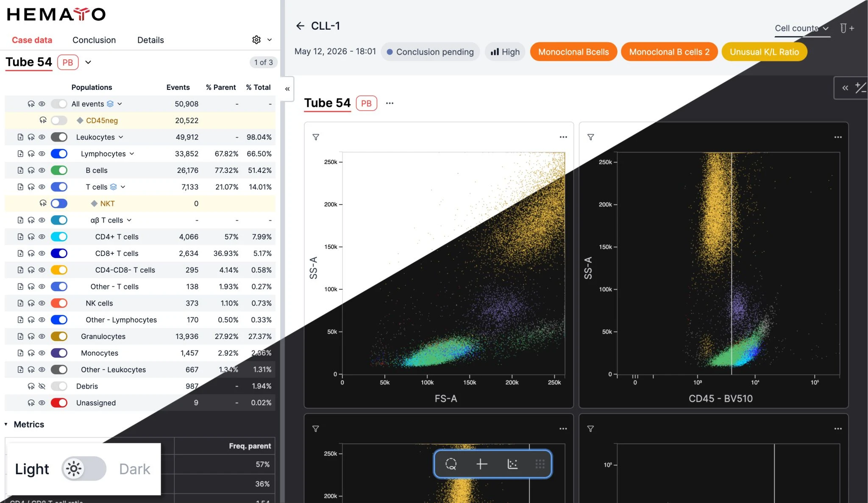Image resolution: width=868 pixels, height=503 pixels.
Task: Collapse the αβ T cells chevron
Action: (129, 220)
